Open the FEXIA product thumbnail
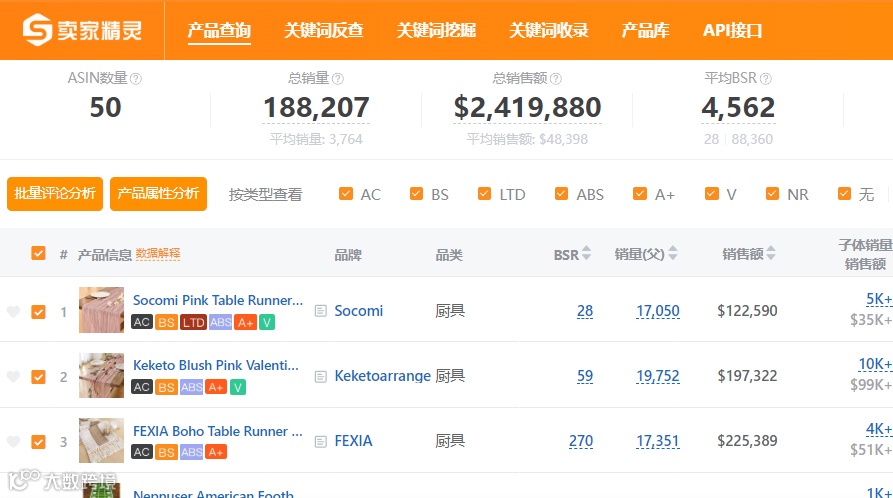This screenshot has width=893, height=498. click(x=101, y=440)
